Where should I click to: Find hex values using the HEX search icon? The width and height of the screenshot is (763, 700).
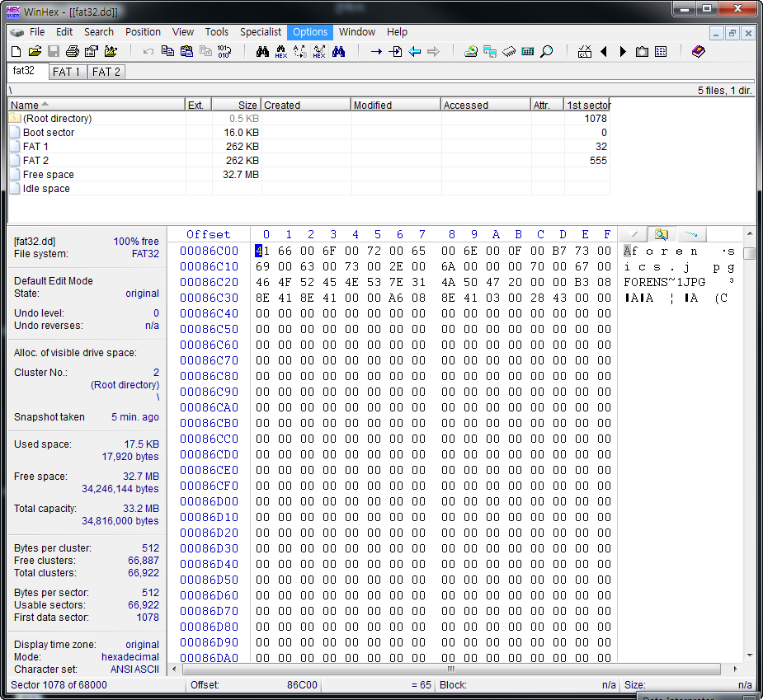[x=281, y=51]
